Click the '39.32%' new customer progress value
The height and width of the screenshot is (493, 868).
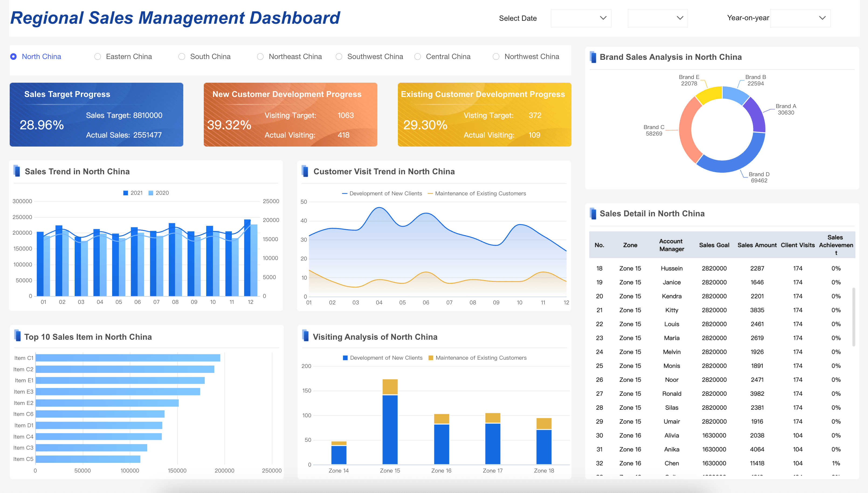click(229, 125)
